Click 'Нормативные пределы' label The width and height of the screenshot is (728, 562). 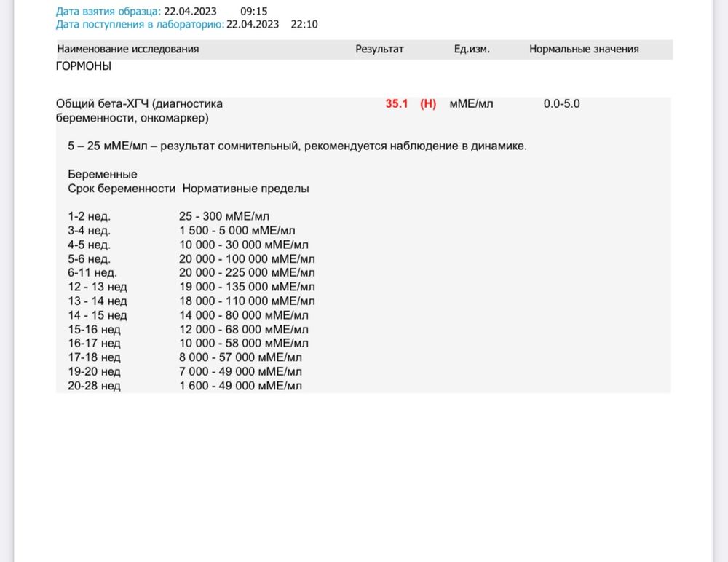pyautogui.click(x=245, y=189)
